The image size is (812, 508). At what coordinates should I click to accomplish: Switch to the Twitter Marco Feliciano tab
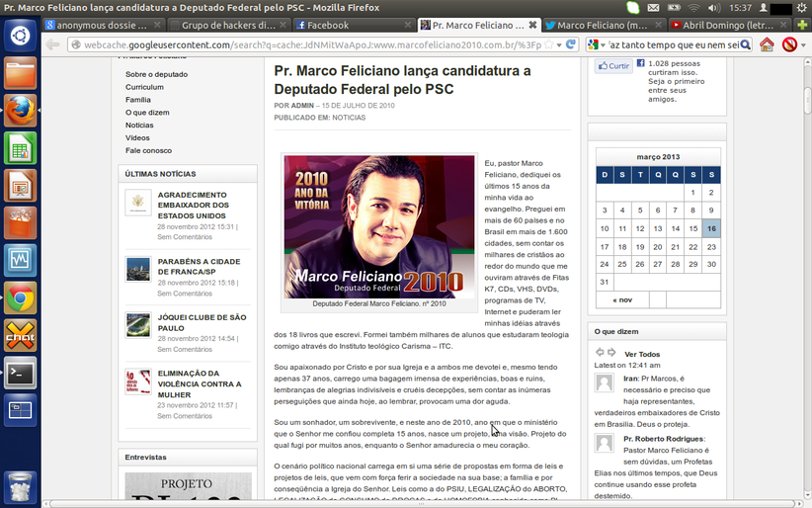coord(603,25)
